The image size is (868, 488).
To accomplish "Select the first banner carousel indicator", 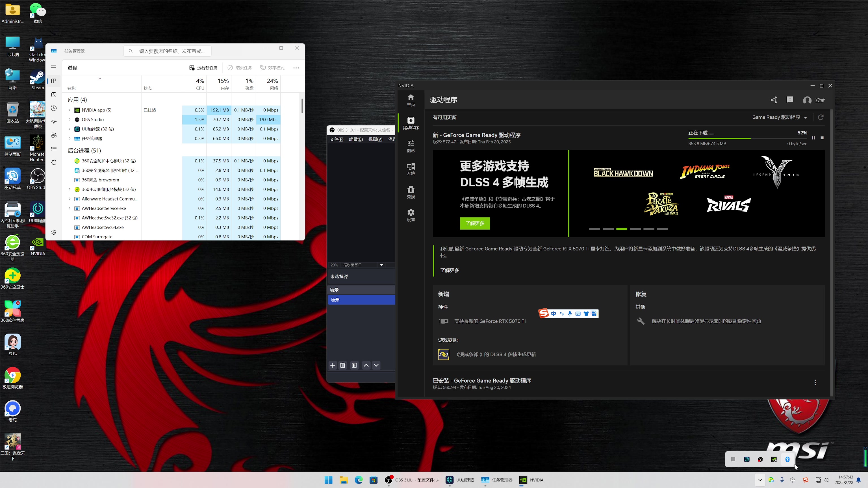I will point(594,229).
